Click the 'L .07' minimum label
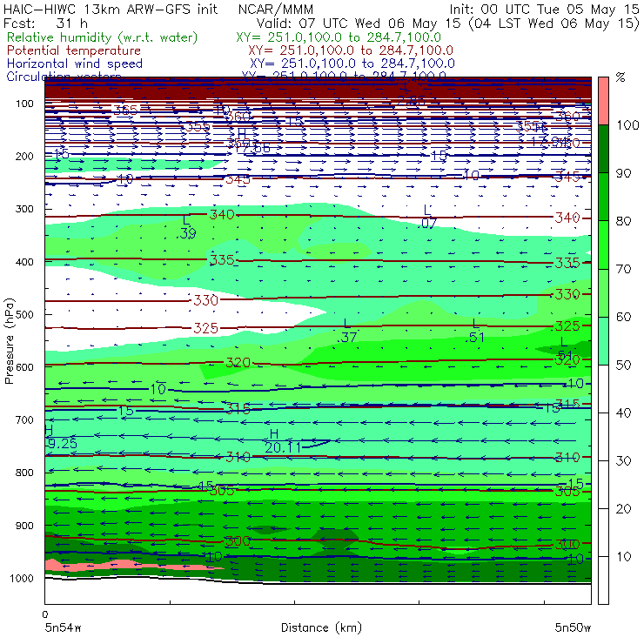This screenshot has height=644, width=644. (x=428, y=217)
